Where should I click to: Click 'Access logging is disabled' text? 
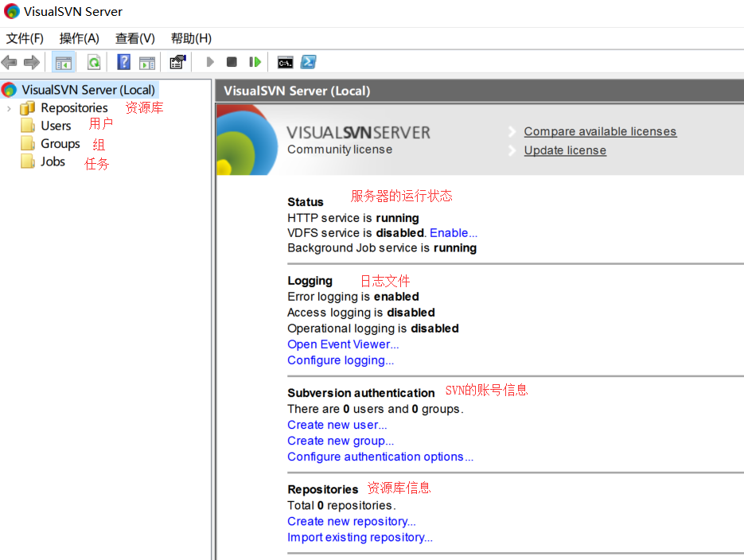point(361,313)
